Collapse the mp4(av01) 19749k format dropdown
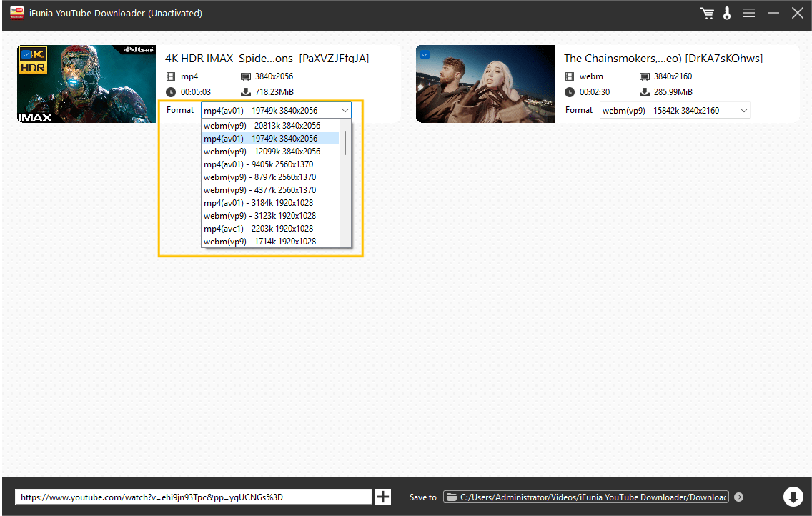Viewport: 812px width, 516px height. [345, 111]
